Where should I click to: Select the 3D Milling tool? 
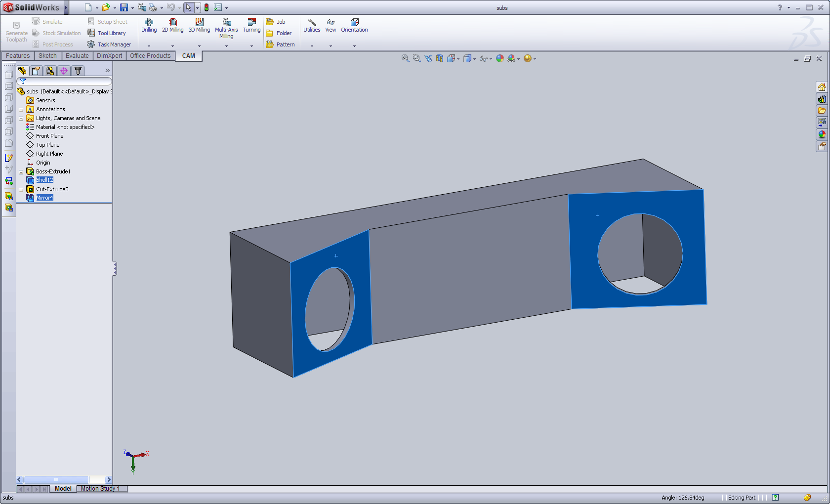(x=199, y=25)
